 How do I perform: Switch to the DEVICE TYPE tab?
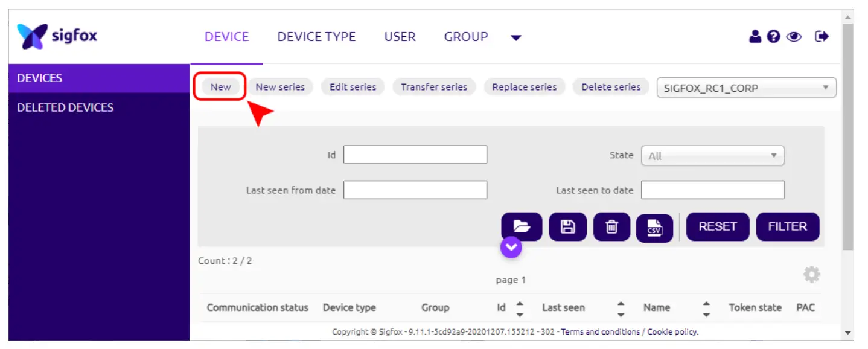click(316, 37)
